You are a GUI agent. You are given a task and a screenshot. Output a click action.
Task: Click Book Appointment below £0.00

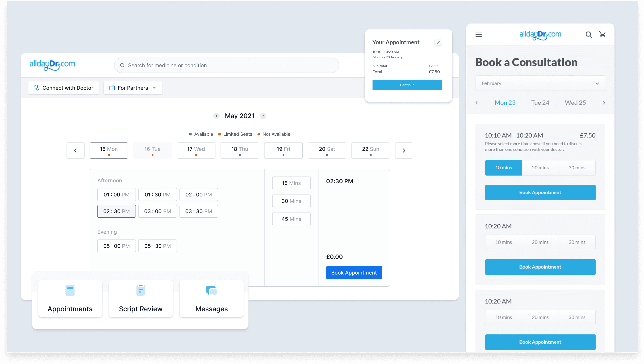(x=354, y=273)
